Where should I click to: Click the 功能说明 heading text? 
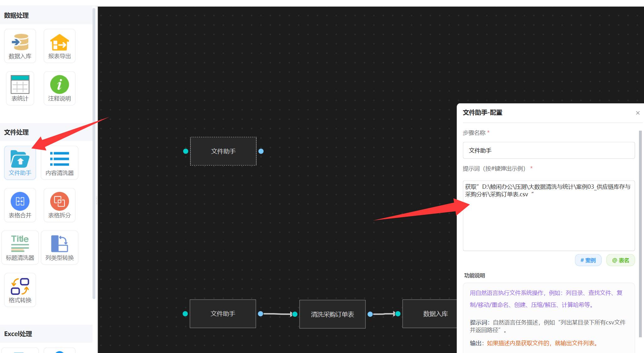[x=475, y=275]
